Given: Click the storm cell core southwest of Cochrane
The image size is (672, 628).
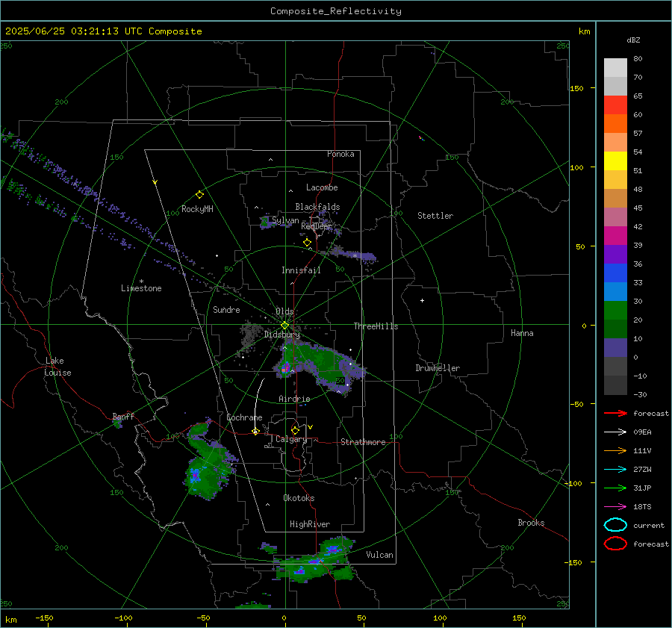Looking at the screenshot, I should pyautogui.click(x=195, y=476).
